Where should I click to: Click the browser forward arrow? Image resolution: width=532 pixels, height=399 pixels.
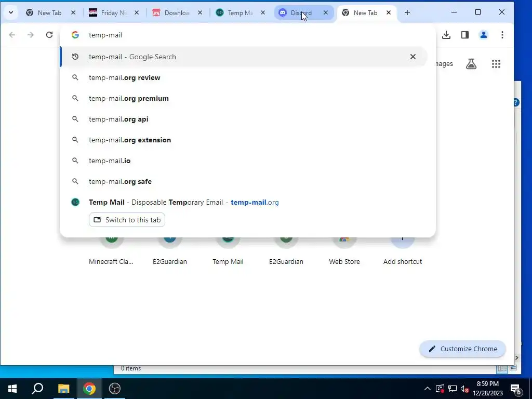point(31,35)
